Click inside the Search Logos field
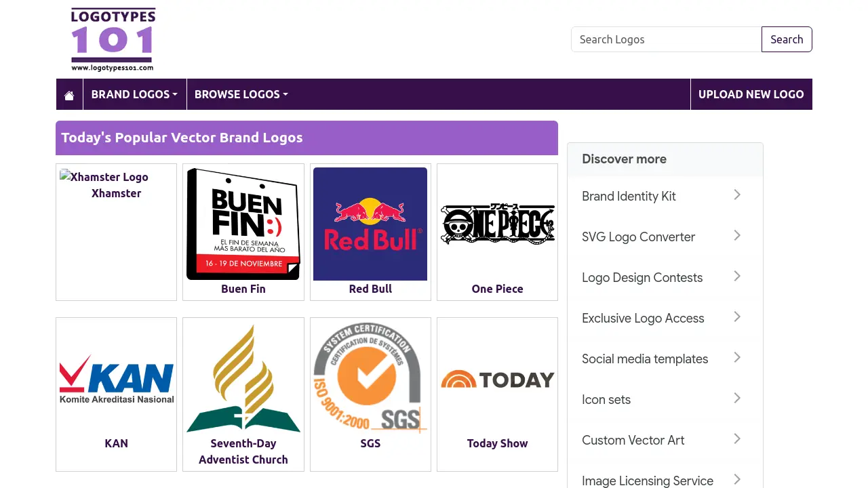The height and width of the screenshot is (488, 868). pos(666,39)
